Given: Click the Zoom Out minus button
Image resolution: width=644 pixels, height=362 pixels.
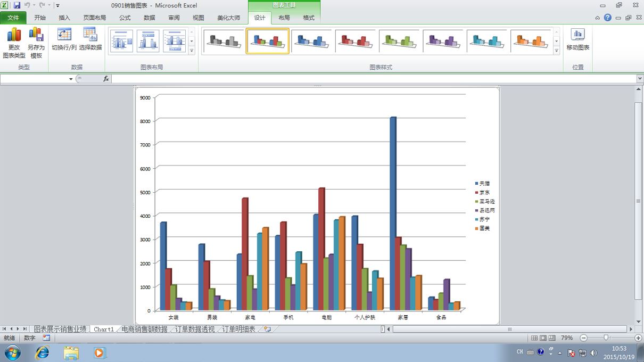Looking at the screenshot, I should (583, 338).
